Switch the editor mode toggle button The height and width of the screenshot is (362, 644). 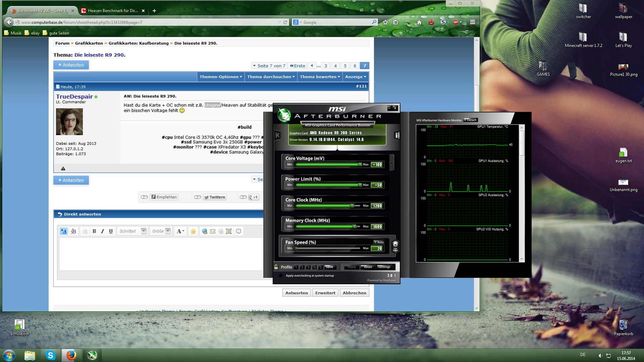coord(63,231)
